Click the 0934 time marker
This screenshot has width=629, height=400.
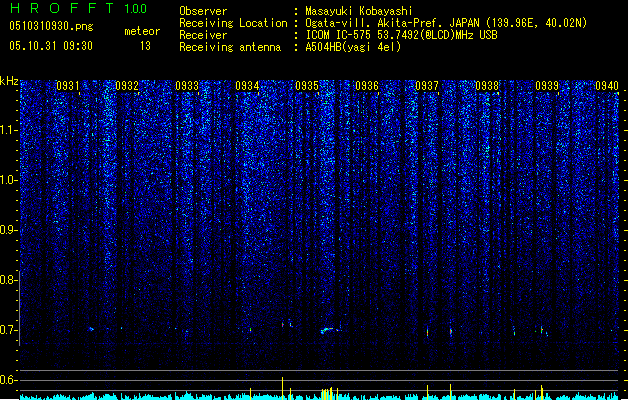[247, 85]
